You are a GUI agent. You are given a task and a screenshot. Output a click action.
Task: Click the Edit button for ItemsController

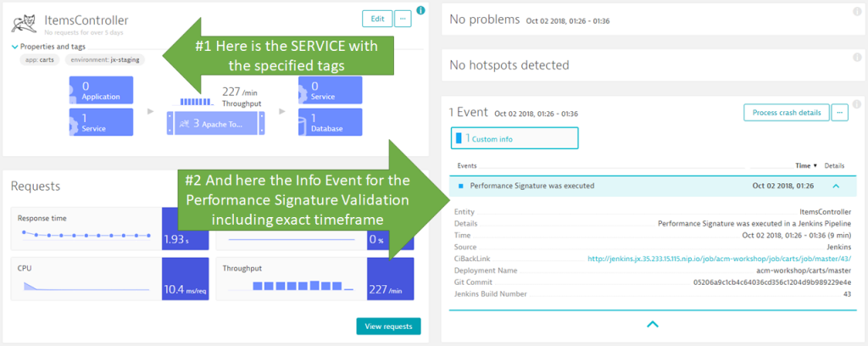click(377, 19)
